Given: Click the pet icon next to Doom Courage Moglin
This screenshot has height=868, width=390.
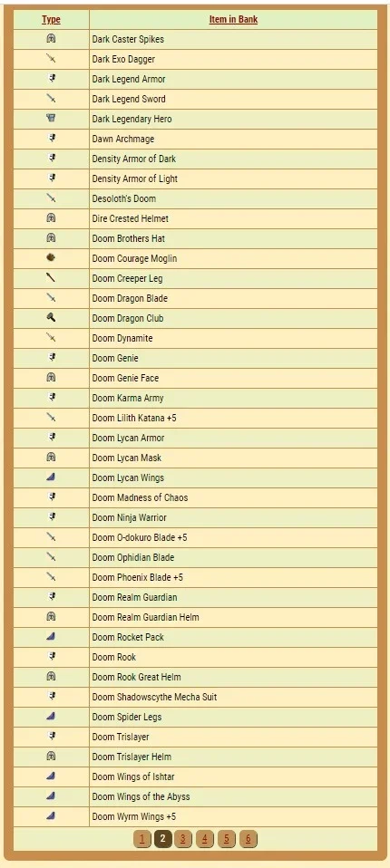Looking at the screenshot, I should pyautogui.click(x=51, y=258).
